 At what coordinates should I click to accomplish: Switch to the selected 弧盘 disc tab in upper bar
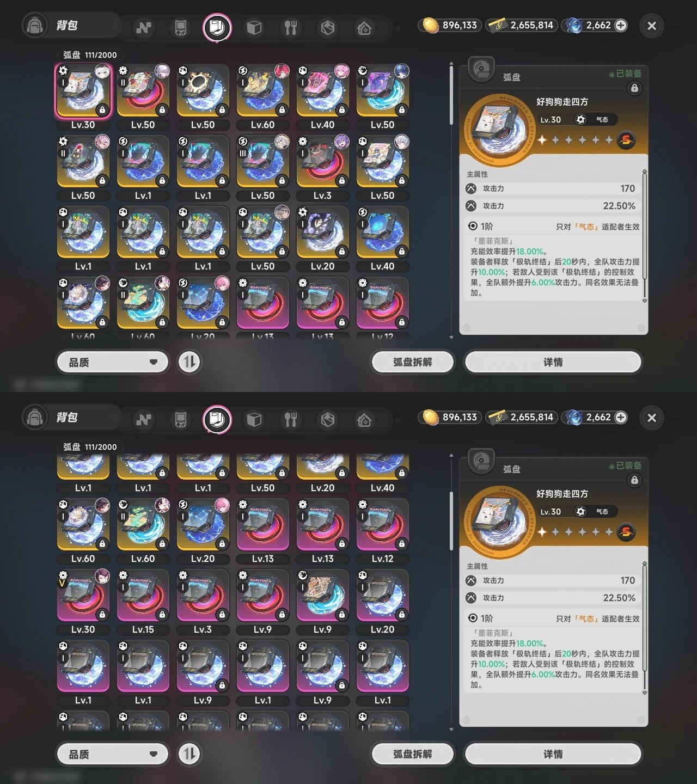pos(217,27)
